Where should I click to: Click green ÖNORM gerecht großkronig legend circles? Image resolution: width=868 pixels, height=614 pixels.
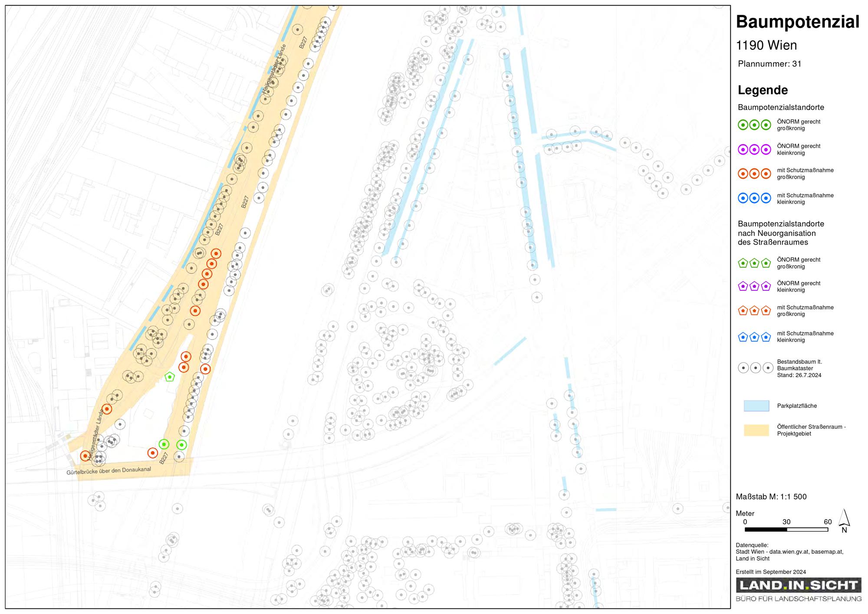[x=754, y=125]
